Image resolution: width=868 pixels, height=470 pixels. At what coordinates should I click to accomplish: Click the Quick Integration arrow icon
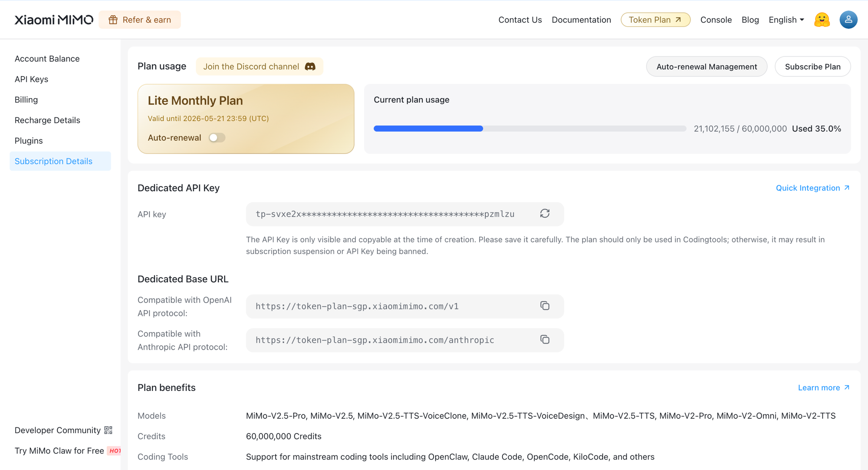tap(846, 188)
